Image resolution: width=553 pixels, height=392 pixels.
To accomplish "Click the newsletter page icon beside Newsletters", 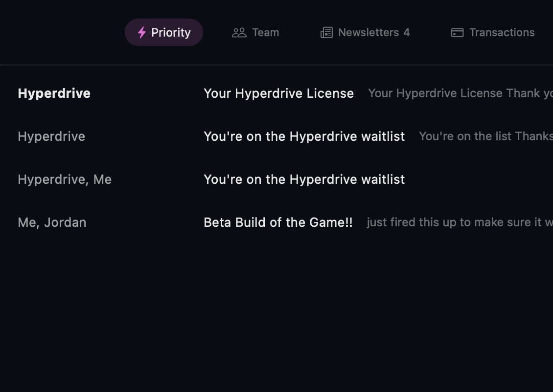I will 326,32.
